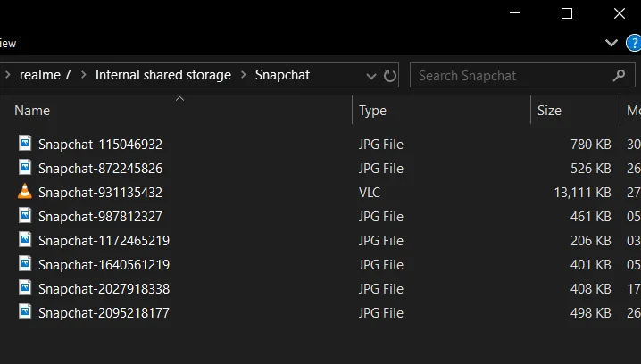Viewport: 641px width, 364px height.
Task: Refresh the Snapchat folder view
Action: coord(390,76)
